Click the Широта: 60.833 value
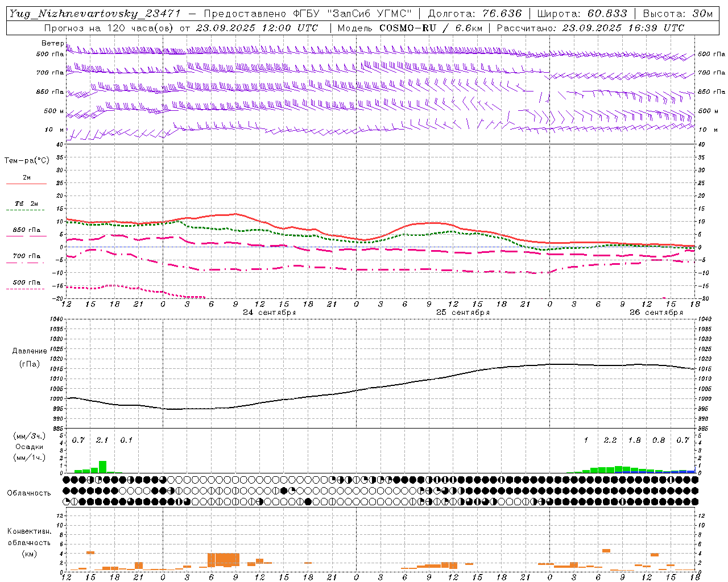This screenshot has height=582, width=728. (x=582, y=14)
